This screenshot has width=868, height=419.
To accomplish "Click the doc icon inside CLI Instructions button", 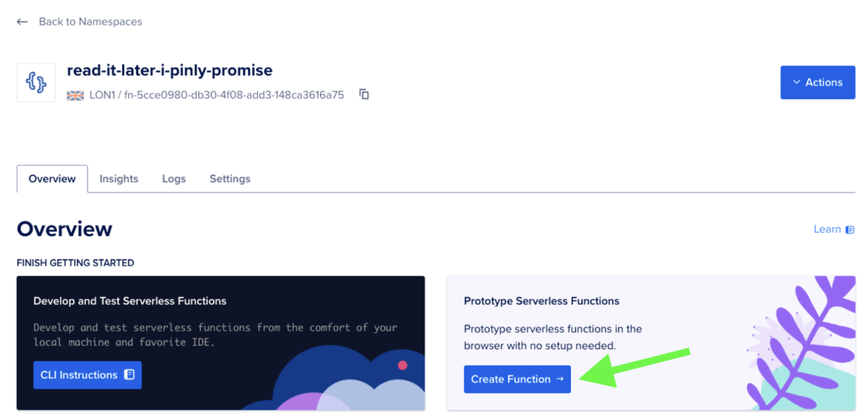I will (128, 375).
